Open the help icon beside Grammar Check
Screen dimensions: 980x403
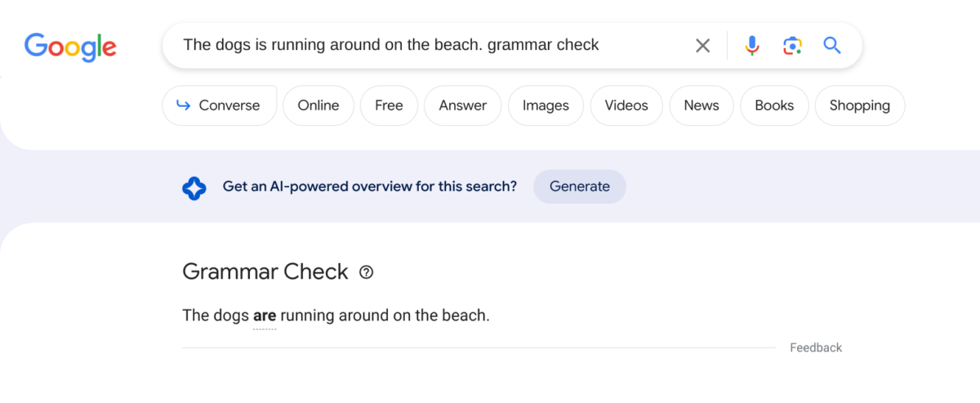[x=366, y=272]
